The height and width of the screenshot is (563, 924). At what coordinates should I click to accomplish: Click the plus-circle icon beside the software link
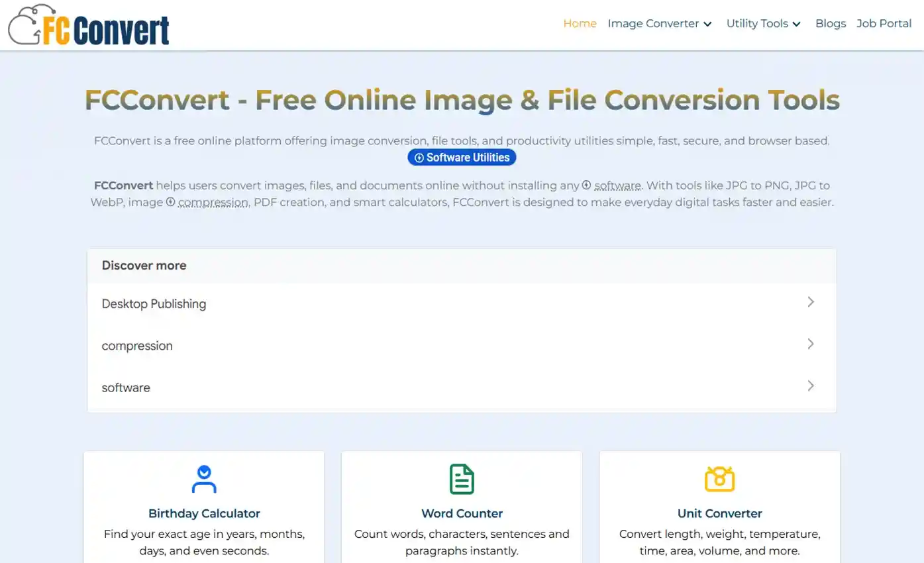coord(586,185)
